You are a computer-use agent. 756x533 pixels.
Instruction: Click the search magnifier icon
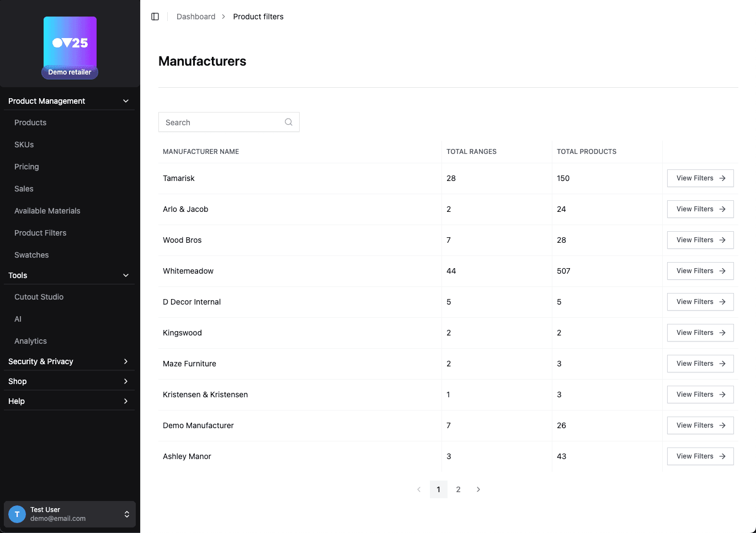[x=289, y=122]
